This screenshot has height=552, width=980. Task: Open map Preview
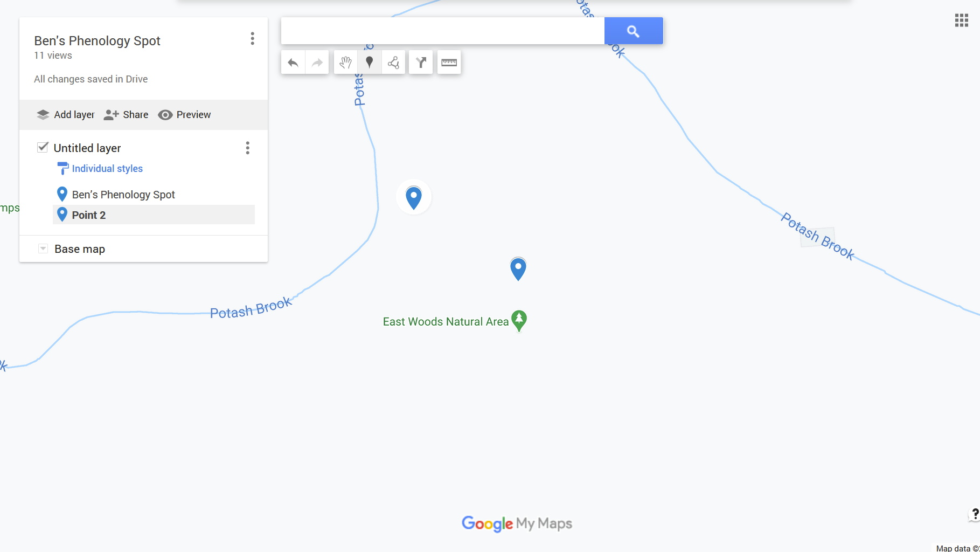(x=184, y=115)
